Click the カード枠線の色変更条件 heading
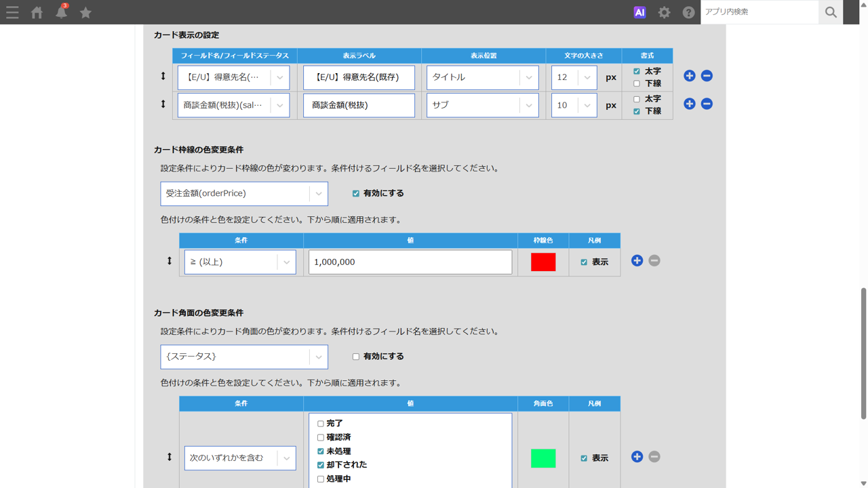The height and width of the screenshot is (488, 868). (199, 150)
